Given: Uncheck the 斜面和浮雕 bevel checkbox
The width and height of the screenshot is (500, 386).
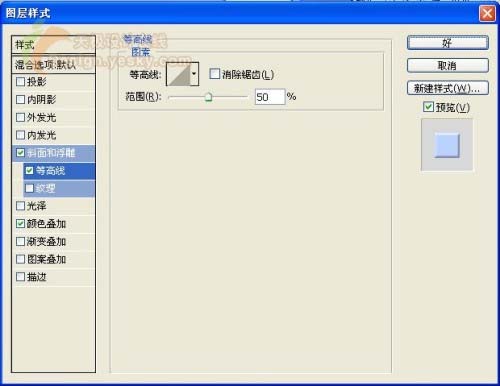Looking at the screenshot, I should coord(20,153).
